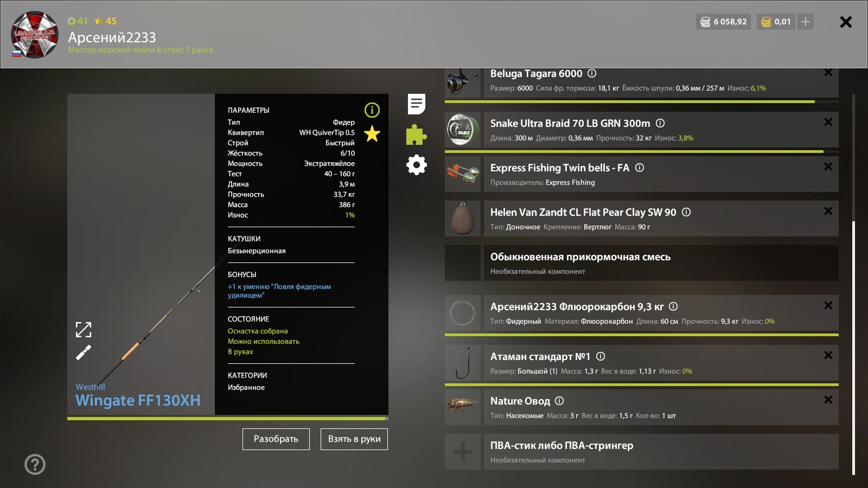Image resolution: width=868 pixels, height=488 pixels.
Task: Show info for Snake Ultra Braid 70 LB
Action: click(660, 123)
